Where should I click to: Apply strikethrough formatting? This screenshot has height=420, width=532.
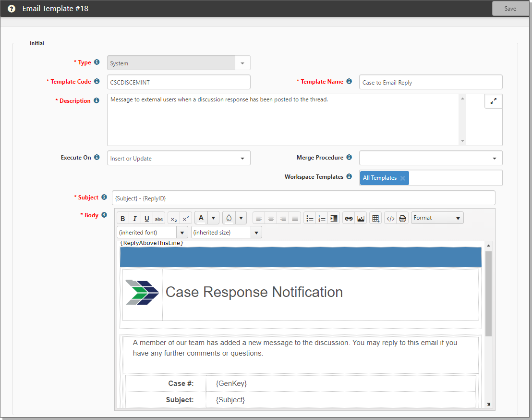(159, 218)
